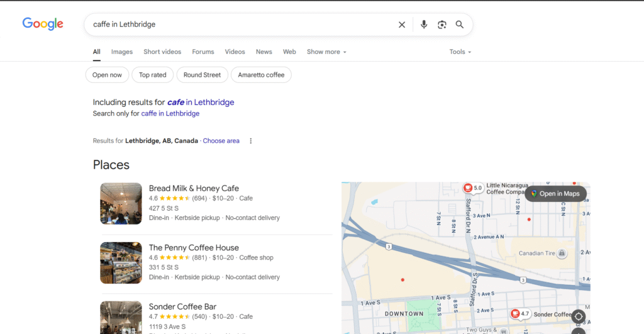Screen dimensions: 644x334
Task: Search only for 'caffe in Lethbridge' link
Action: (170, 113)
